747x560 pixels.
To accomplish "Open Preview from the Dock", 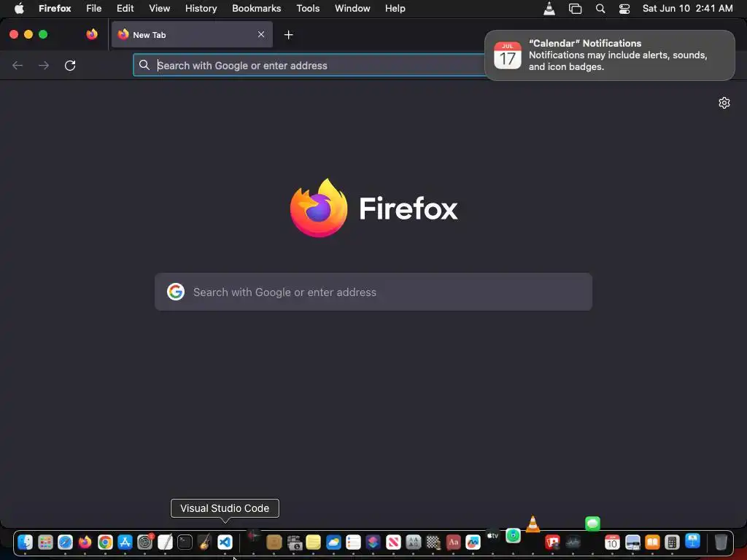I will tap(632, 542).
